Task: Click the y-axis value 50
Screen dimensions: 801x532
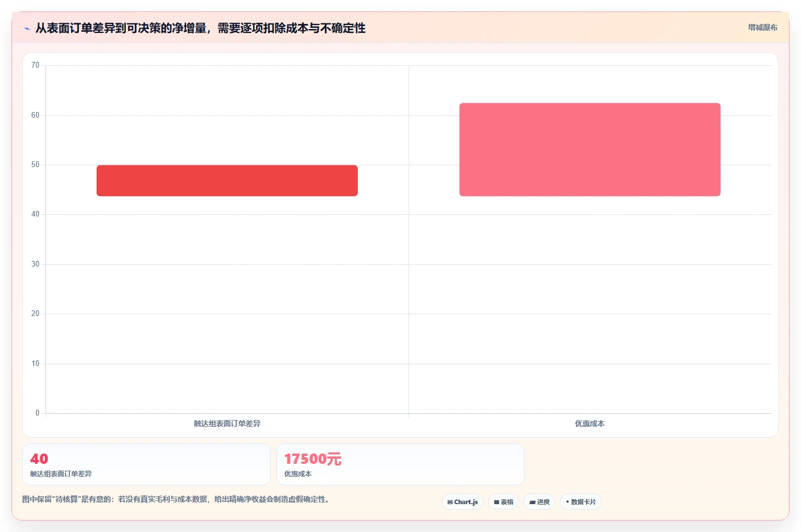Action: [x=35, y=165]
